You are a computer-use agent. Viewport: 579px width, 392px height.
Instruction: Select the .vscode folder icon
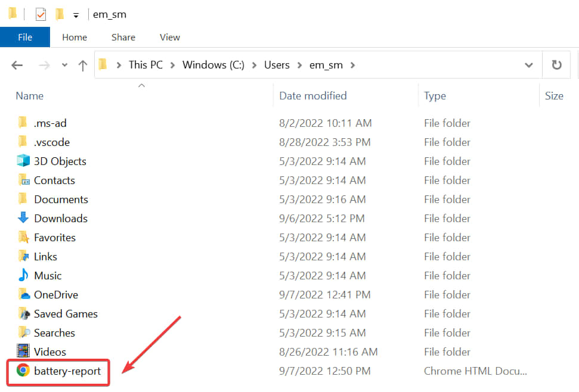click(23, 141)
